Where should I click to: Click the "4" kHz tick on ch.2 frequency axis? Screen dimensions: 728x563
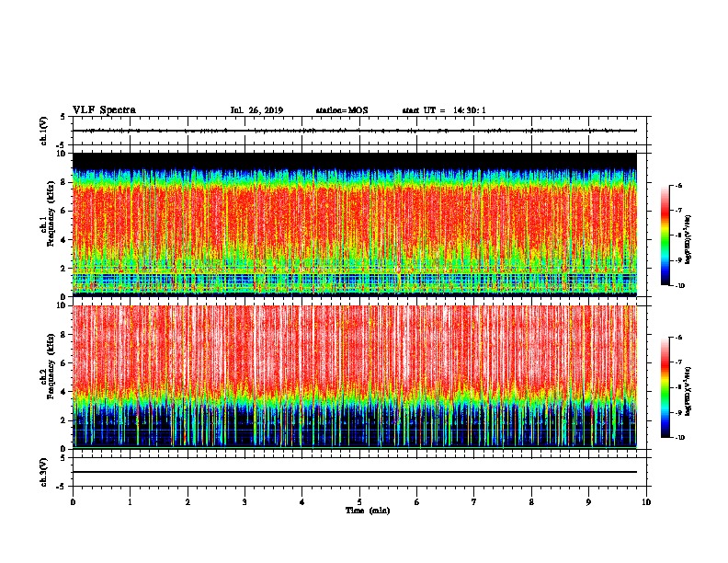click(x=63, y=392)
